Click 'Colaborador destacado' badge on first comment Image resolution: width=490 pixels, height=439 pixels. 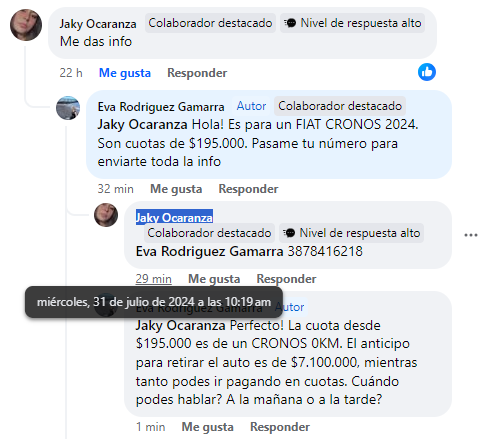(x=210, y=23)
